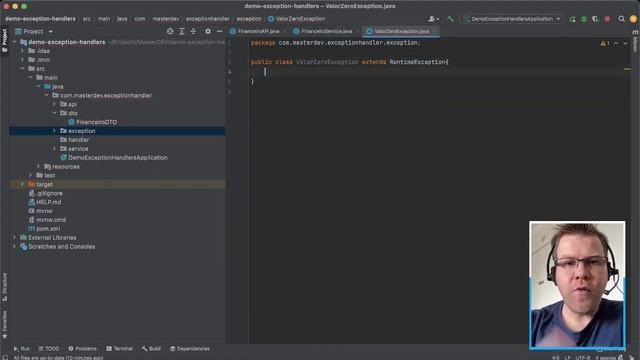Image resolution: width=640 pixels, height=360 pixels.
Task: Click masterdev in breadcrumb bar
Action: [x=166, y=19]
